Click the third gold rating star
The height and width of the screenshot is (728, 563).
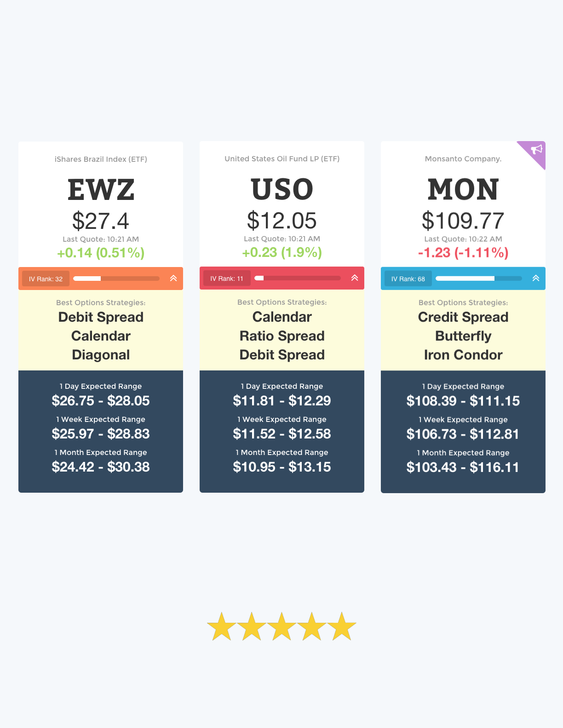281,626
